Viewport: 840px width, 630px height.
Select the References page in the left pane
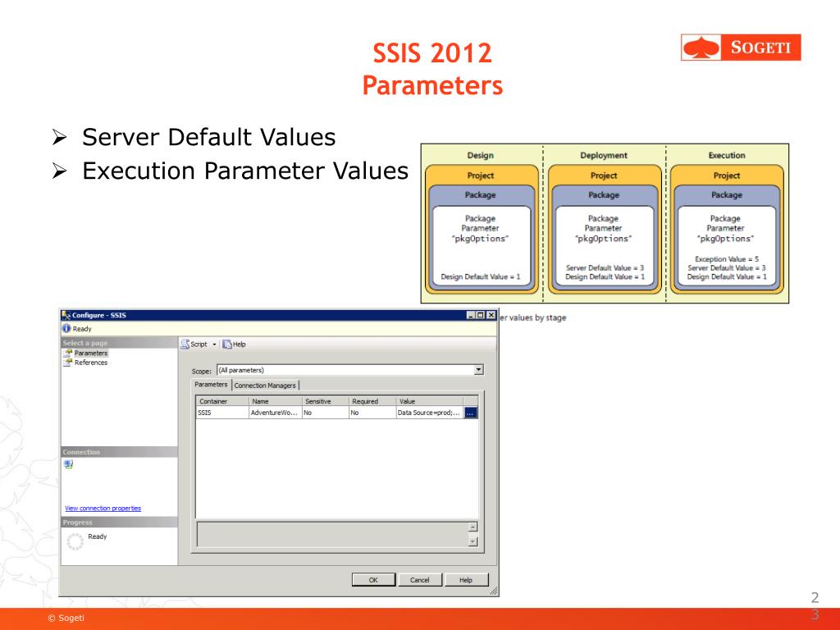(x=91, y=363)
